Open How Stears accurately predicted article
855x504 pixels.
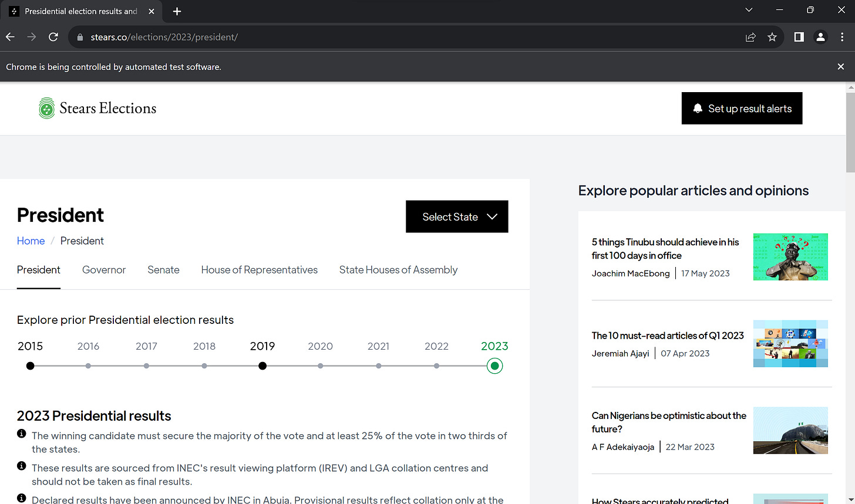(660, 500)
